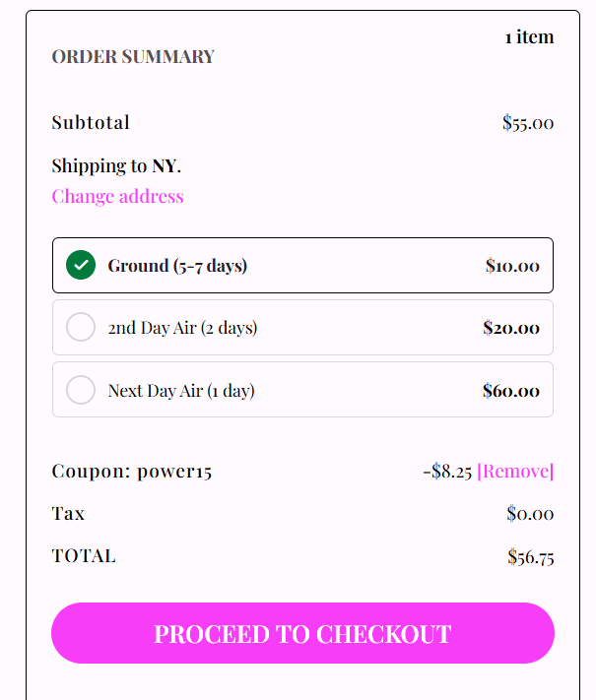Click the Change address link

click(117, 196)
